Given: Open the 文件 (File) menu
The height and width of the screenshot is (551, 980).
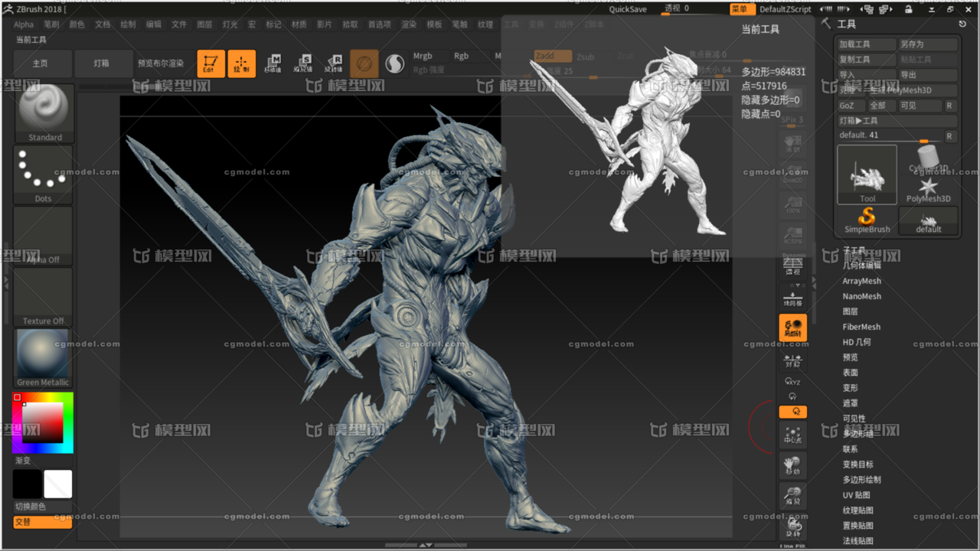Looking at the screenshot, I should (x=178, y=24).
